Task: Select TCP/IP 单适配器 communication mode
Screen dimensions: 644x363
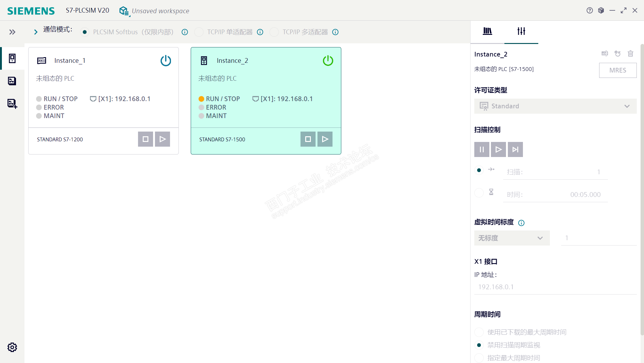Action: tap(199, 32)
